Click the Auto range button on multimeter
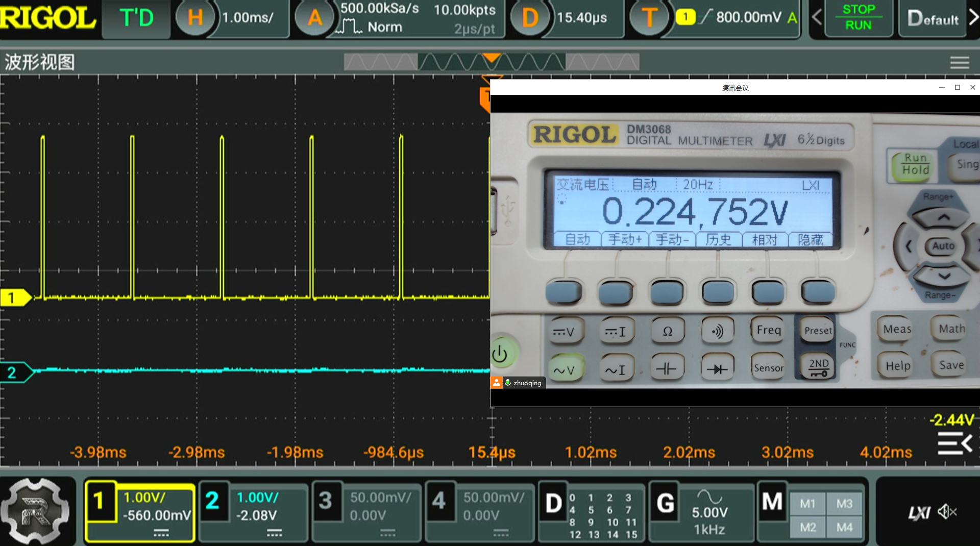 click(x=943, y=246)
